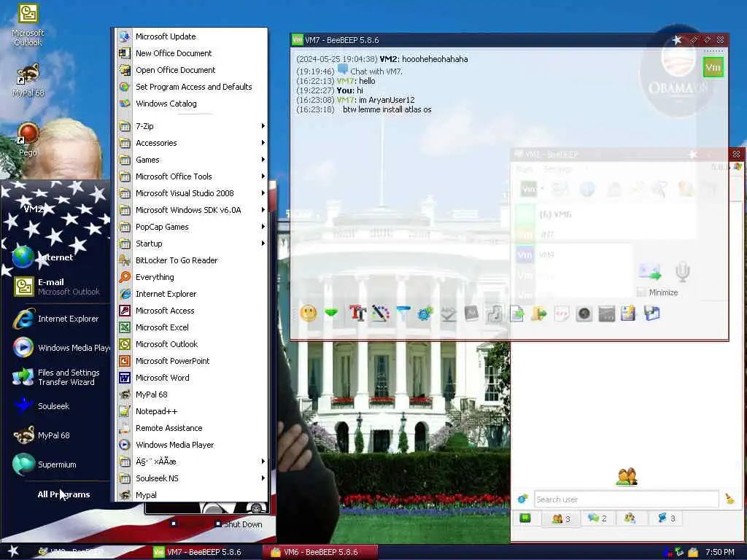Open Remote Assistance from programs

(192, 427)
